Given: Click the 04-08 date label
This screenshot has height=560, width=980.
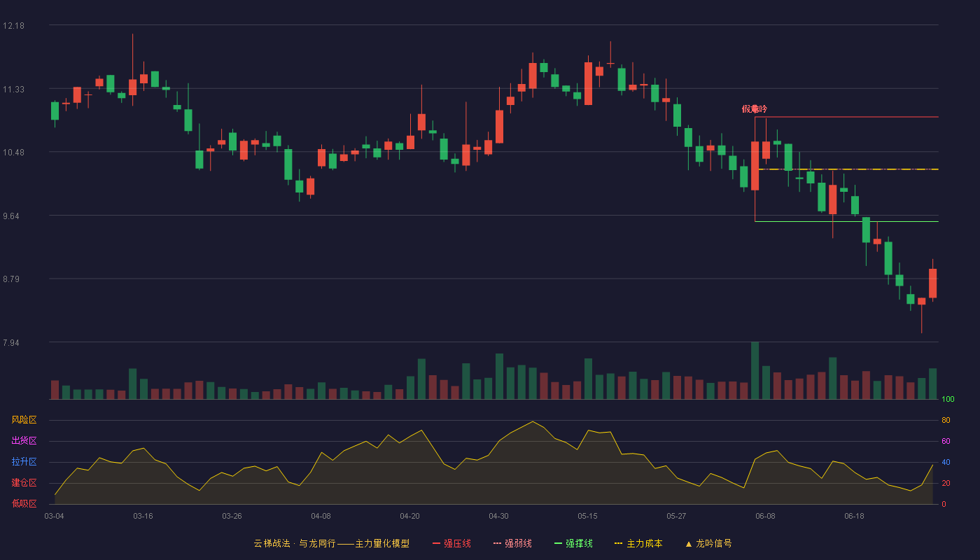Looking at the screenshot, I should (321, 516).
